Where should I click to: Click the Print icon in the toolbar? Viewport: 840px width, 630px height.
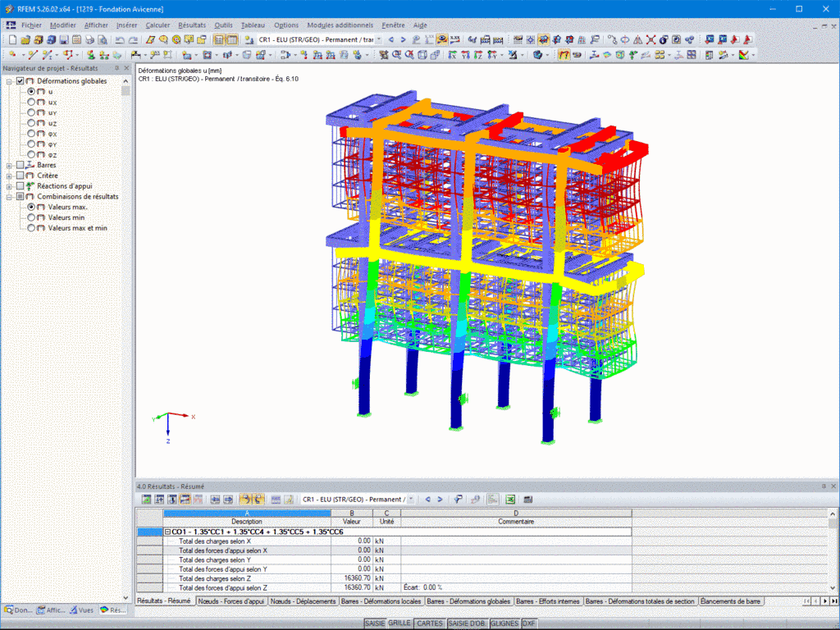tap(89, 39)
